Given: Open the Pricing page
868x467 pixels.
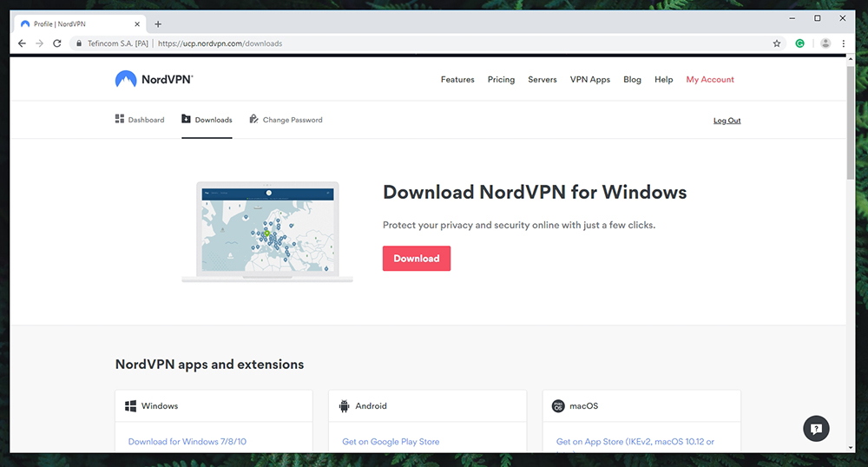Looking at the screenshot, I should [501, 80].
